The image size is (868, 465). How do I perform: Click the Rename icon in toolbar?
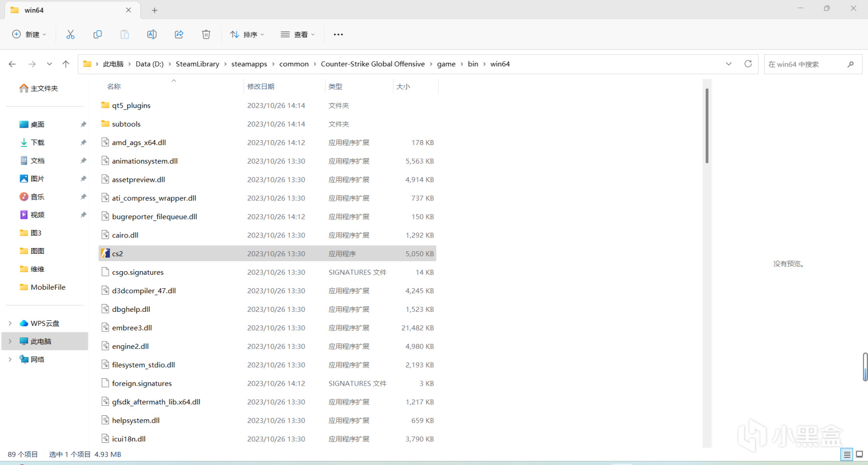point(152,34)
